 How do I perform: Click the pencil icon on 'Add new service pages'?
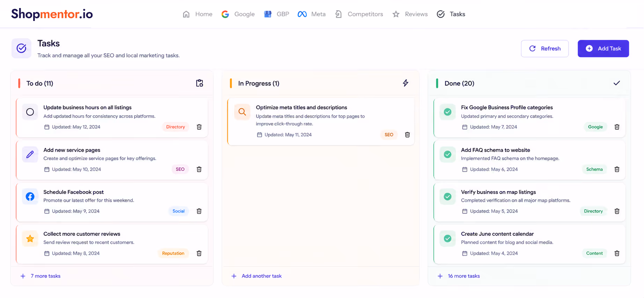coord(30,154)
